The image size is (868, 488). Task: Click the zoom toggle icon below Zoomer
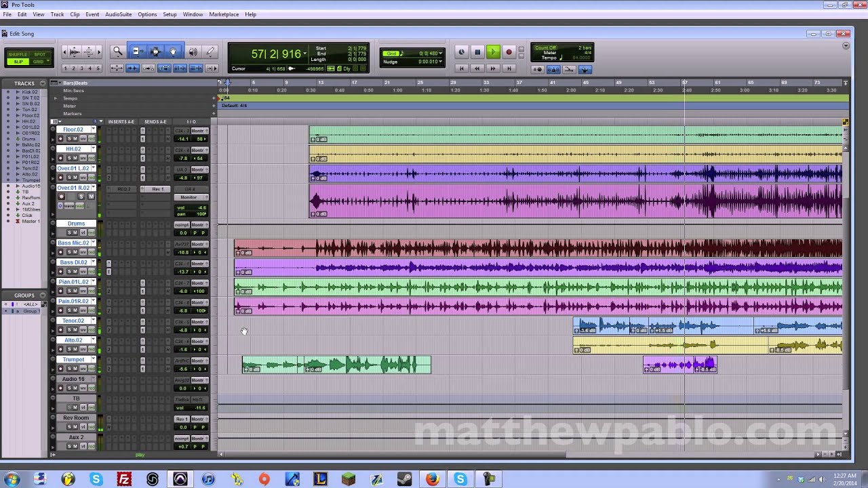pyautogui.click(x=117, y=68)
